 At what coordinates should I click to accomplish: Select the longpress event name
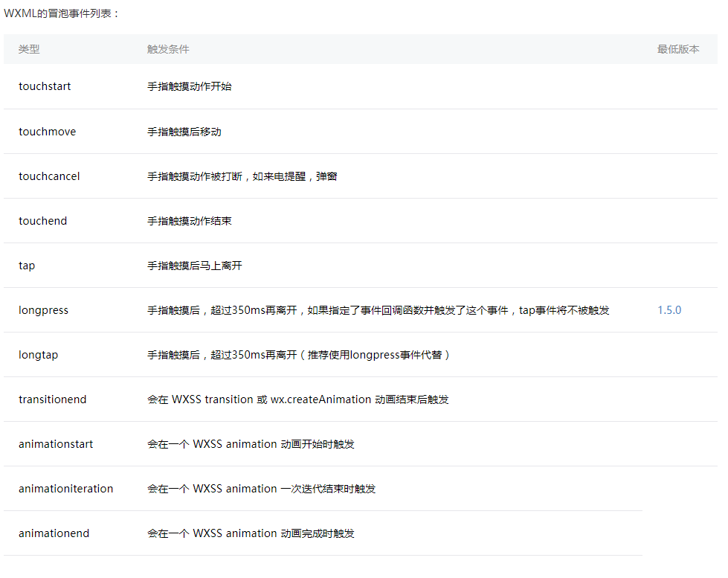43,310
